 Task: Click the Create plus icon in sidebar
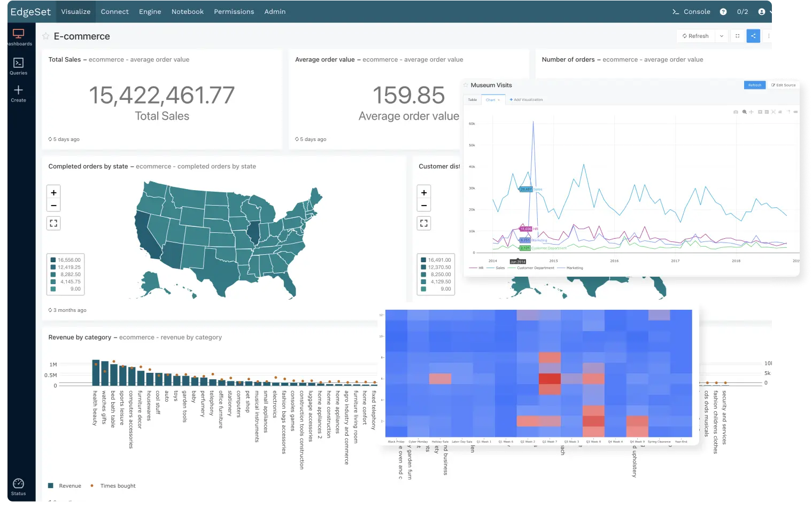18,90
